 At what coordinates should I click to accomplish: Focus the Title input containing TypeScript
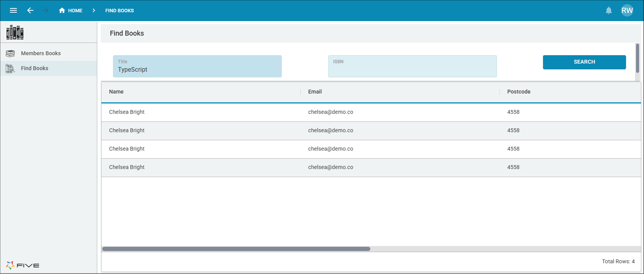tap(197, 66)
